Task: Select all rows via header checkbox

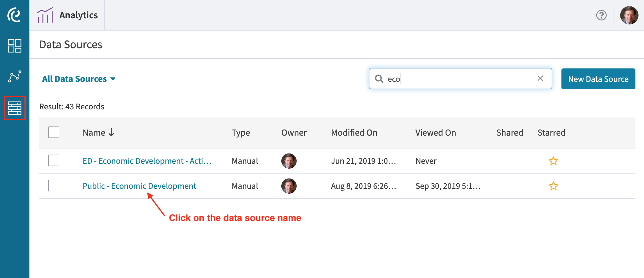Action: (54, 132)
